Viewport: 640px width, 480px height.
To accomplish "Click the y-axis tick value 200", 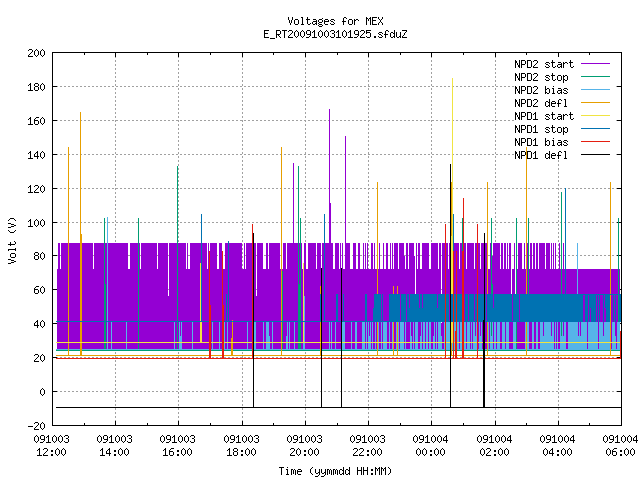I will tap(36, 53).
